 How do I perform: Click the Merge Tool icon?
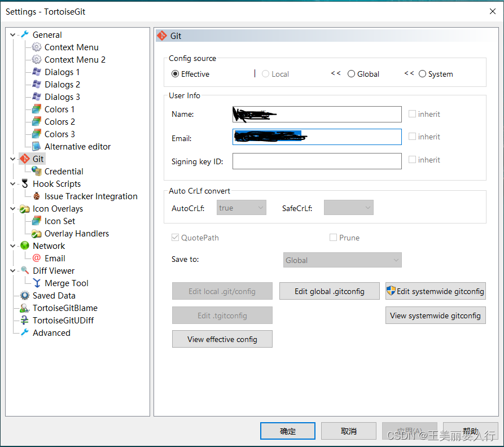click(37, 283)
